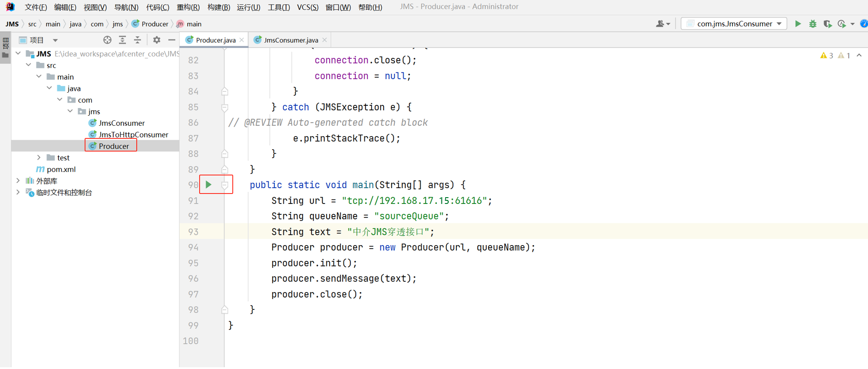Expand all items in project tree
The image size is (868, 369).
[122, 40]
